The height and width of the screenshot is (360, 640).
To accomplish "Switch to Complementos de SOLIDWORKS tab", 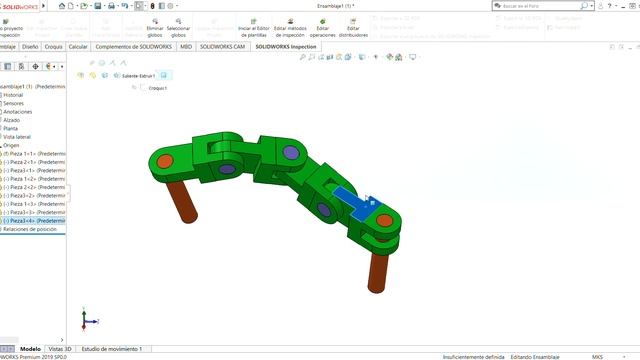I will tap(133, 47).
